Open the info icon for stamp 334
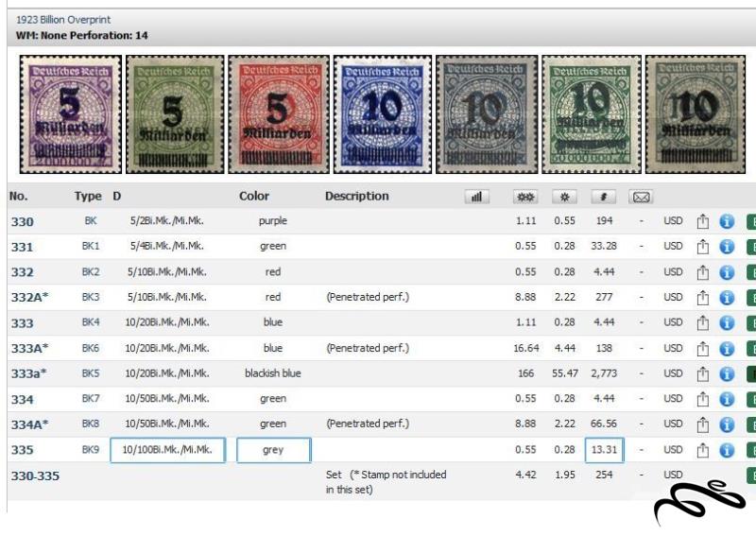 [x=727, y=399]
